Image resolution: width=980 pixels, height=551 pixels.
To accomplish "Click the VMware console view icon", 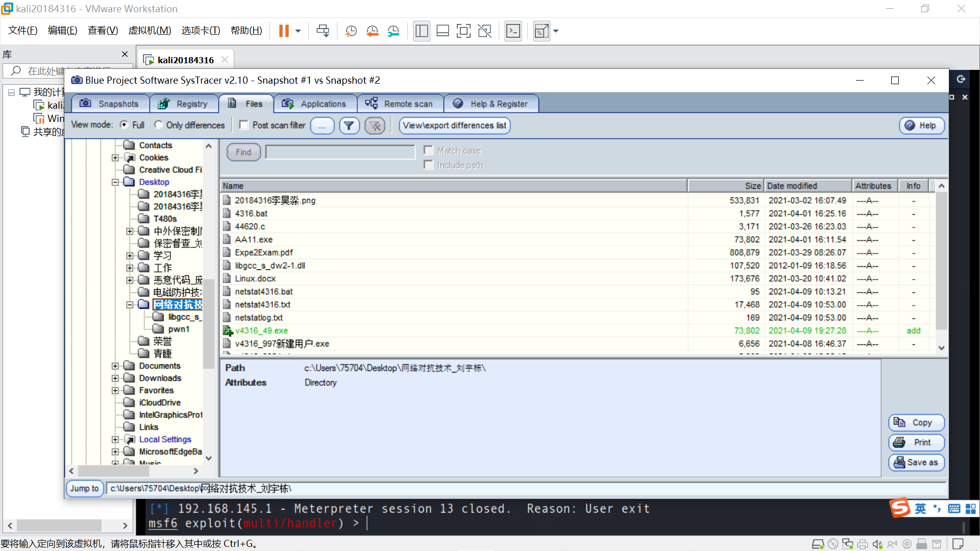I will (x=513, y=31).
